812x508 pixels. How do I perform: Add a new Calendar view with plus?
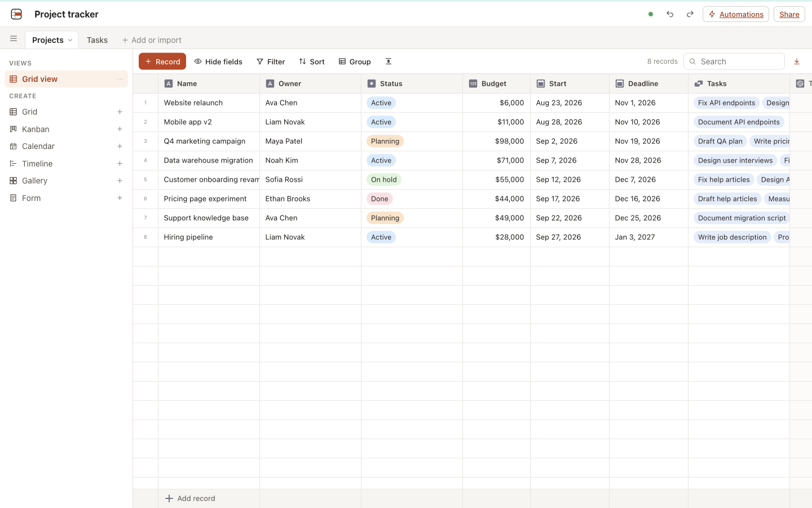120,146
